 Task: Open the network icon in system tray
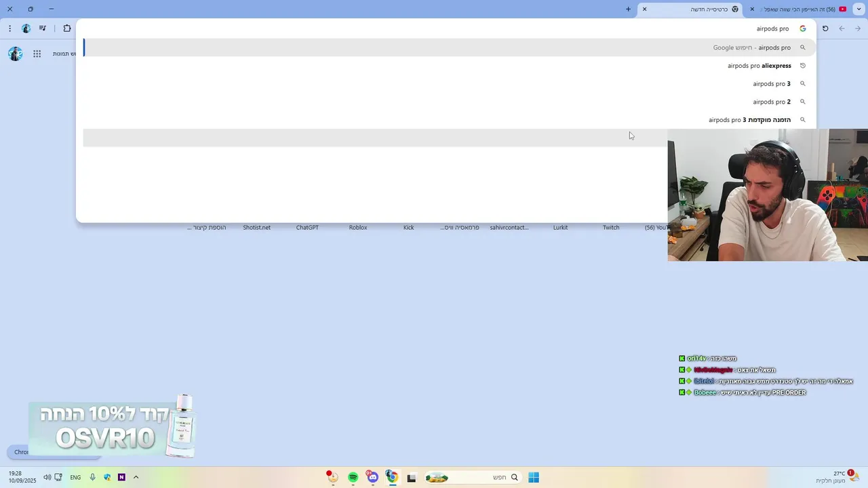(58, 477)
